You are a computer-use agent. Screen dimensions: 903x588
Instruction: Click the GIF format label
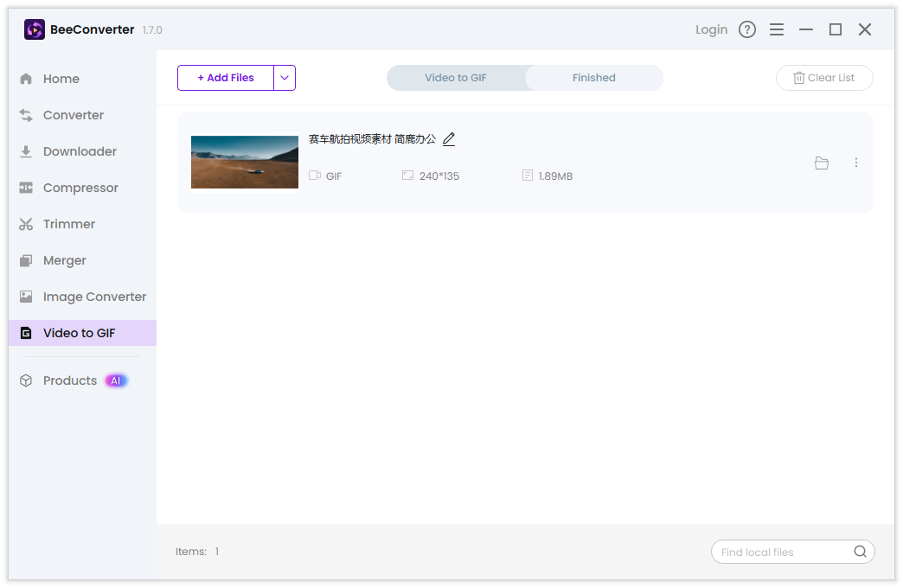coord(334,176)
